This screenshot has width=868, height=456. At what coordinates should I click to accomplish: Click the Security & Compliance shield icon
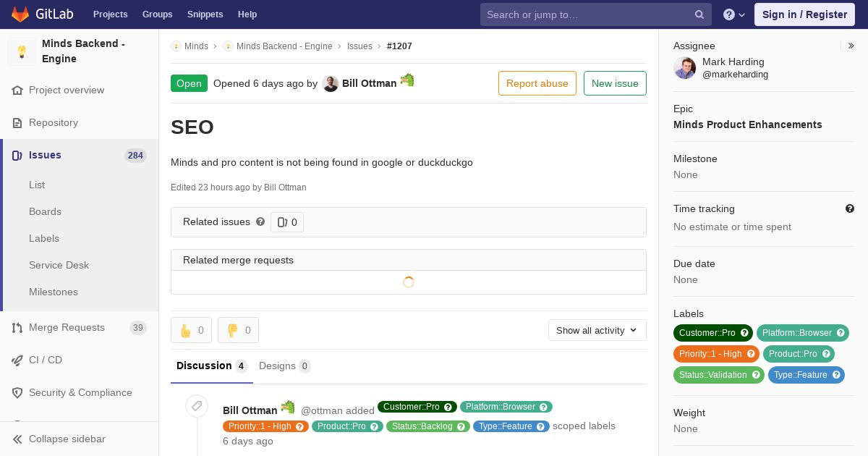17,393
